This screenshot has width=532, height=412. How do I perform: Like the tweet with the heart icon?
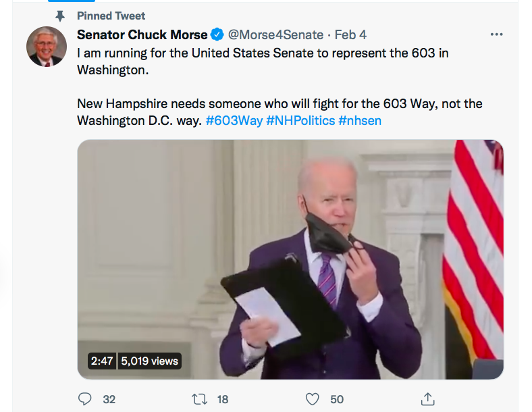coord(312,399)
